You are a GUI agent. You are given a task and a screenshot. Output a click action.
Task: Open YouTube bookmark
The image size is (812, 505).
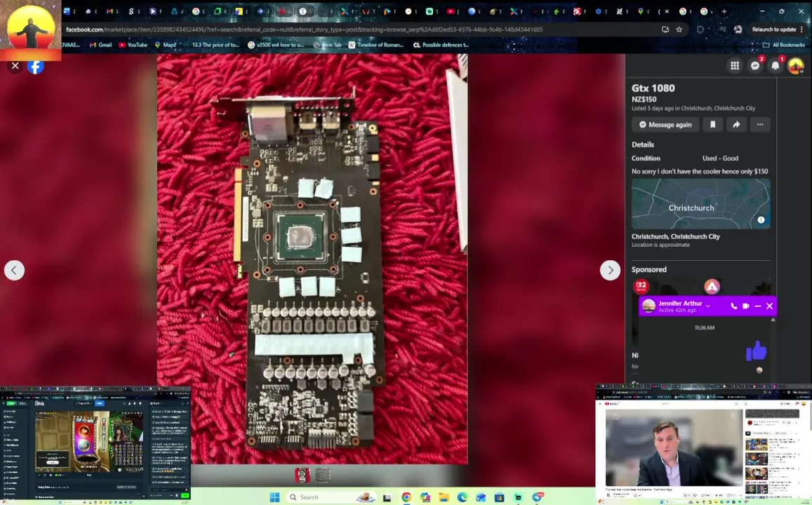click(133, 45)
